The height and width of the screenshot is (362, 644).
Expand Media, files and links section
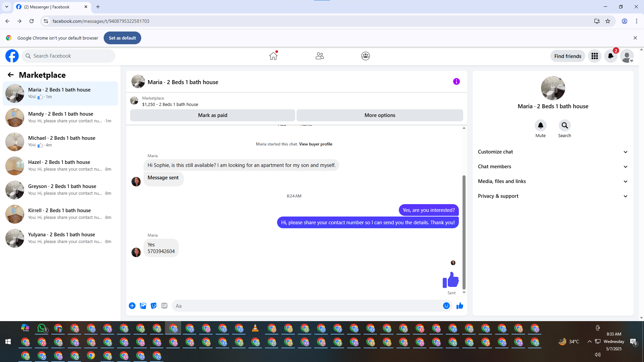coord(552,181)
